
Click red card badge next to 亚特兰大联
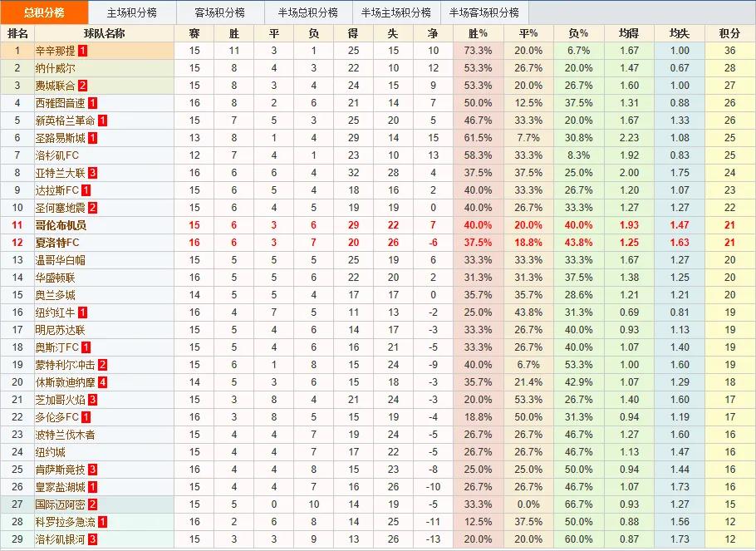[93, 173]
